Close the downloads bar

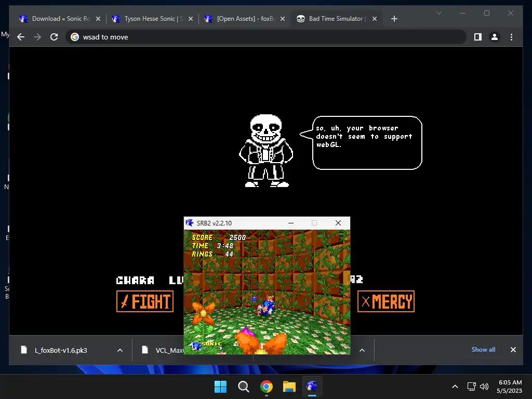(513, 350)
